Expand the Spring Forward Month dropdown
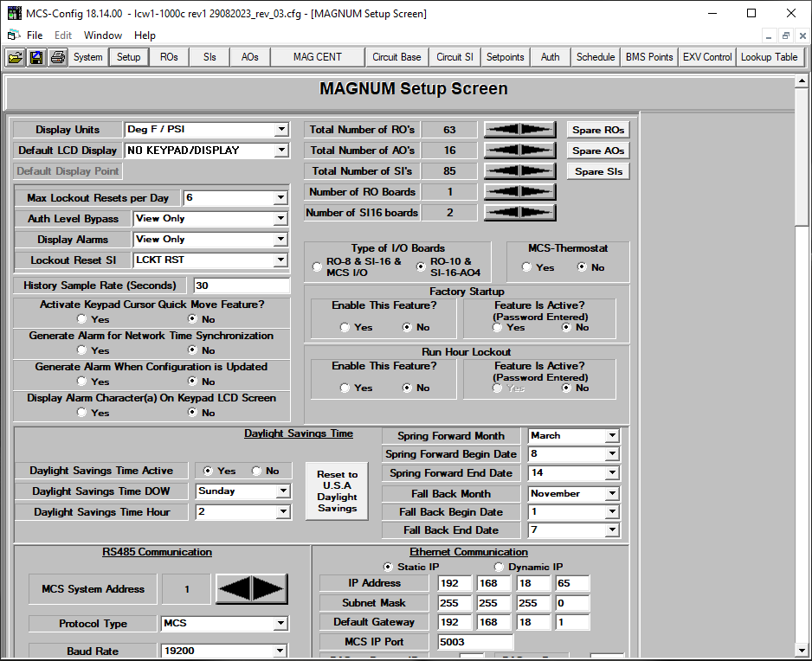Viewport: 812px width, 661px height. (612, 436)
